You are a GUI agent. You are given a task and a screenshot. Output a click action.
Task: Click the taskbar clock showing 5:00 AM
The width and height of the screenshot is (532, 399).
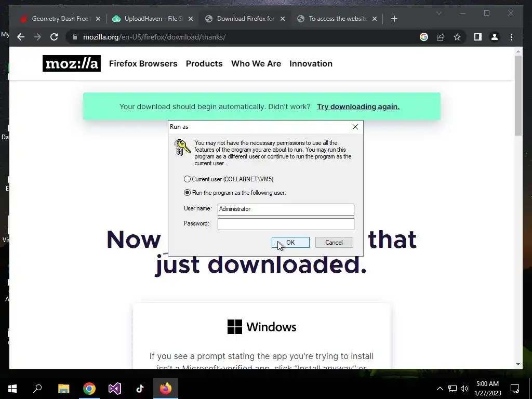487,389
